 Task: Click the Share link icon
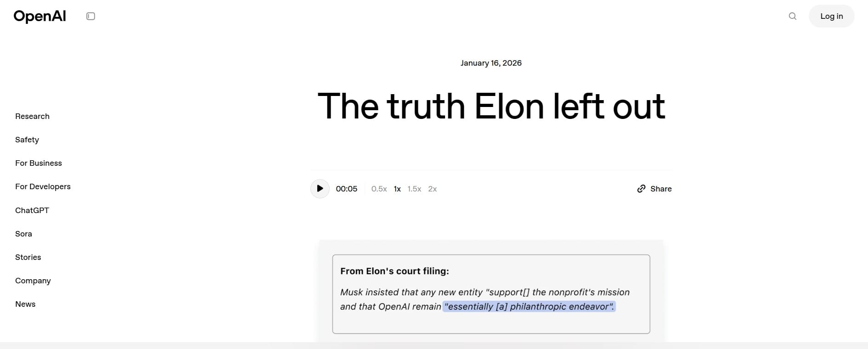tap(641, 189)
